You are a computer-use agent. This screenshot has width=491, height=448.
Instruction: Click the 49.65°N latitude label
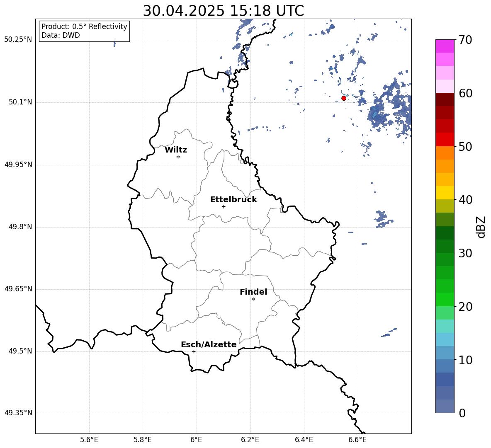point(18,289)
